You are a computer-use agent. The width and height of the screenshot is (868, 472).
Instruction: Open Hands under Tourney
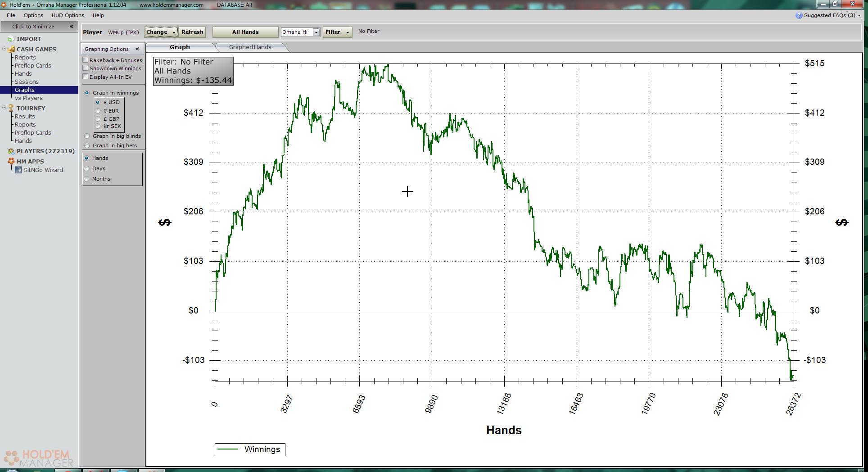coord(23,141)
